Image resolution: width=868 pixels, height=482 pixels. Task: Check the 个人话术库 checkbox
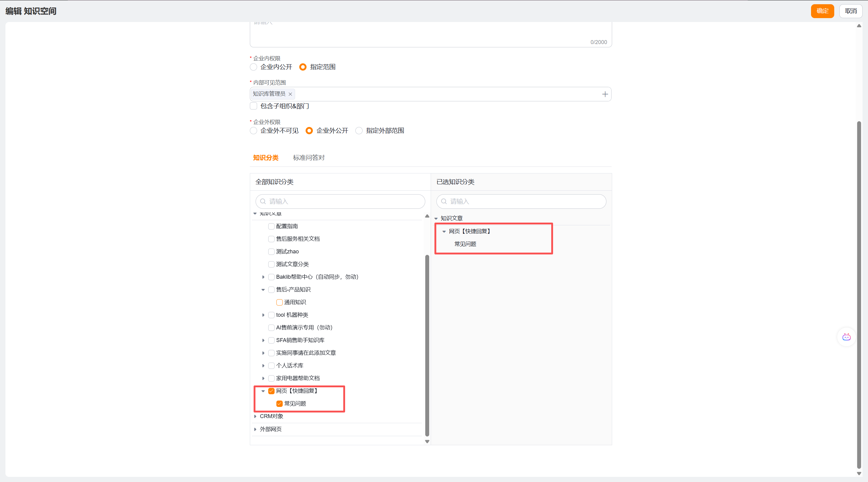tap(271, 366)
